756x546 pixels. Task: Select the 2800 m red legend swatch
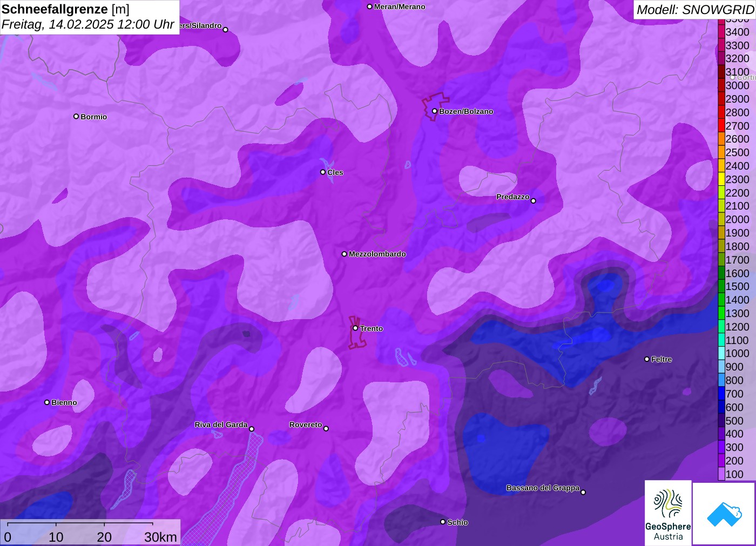point(721,112)
